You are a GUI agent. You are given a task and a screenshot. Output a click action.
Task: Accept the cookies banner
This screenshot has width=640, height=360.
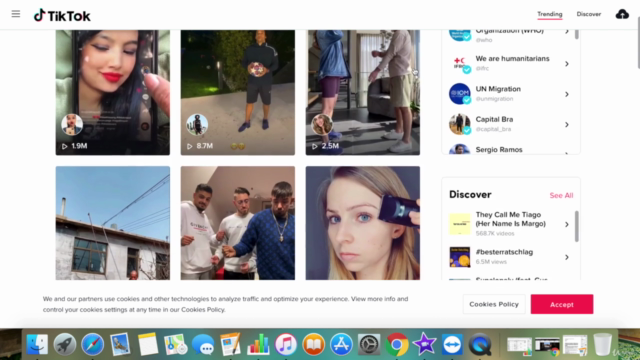click(x=562, y=304)
